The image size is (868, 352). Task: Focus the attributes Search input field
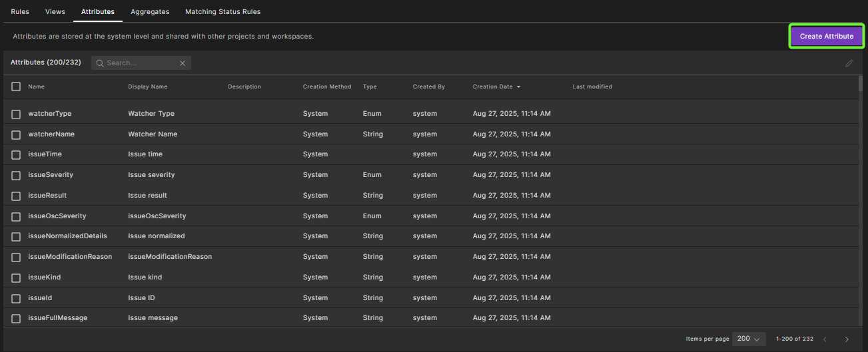point(140,63)
